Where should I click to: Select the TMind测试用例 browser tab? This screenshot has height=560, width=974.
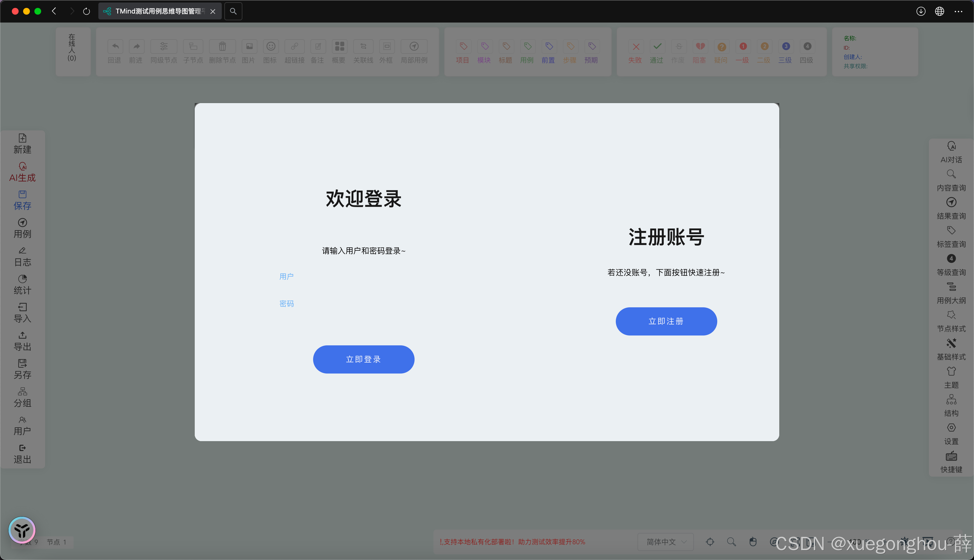tap(158, 11)
